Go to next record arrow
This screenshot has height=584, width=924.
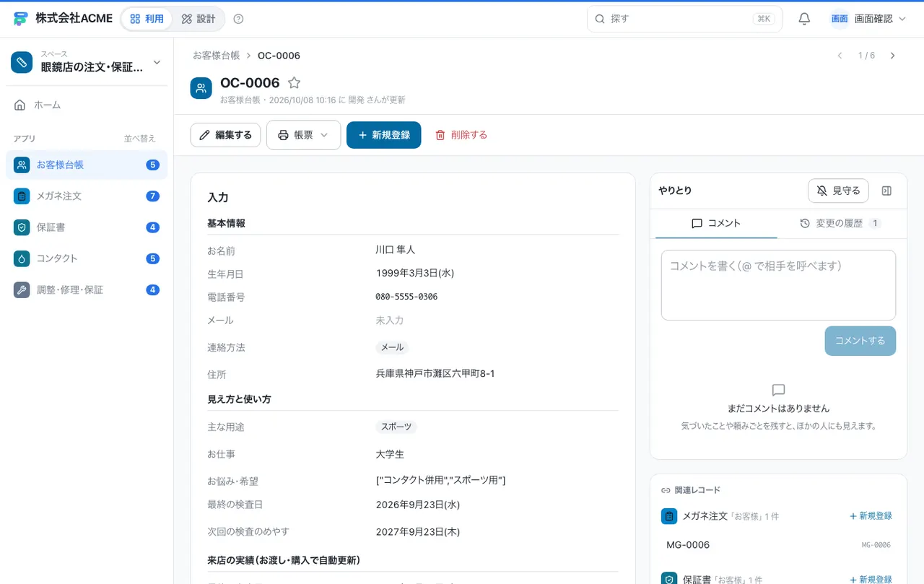tap(893, 56)
